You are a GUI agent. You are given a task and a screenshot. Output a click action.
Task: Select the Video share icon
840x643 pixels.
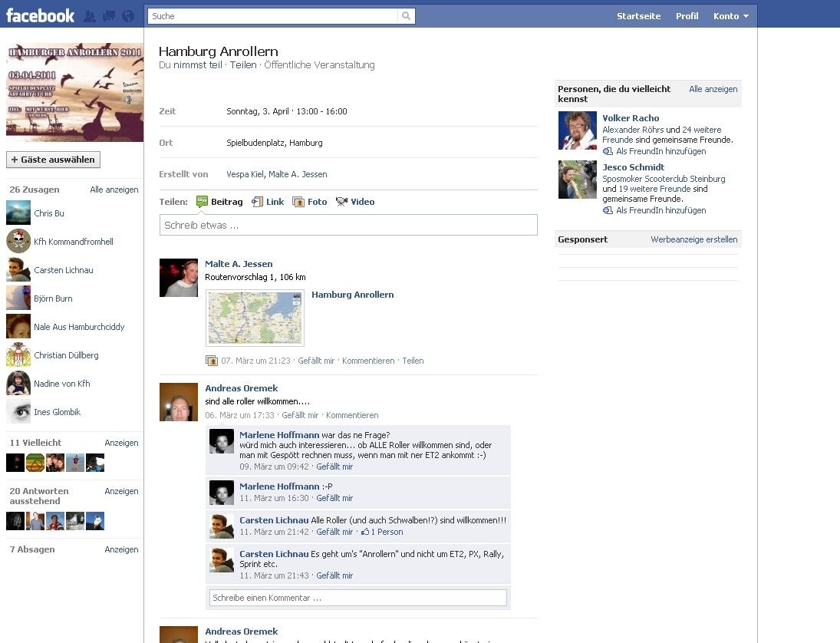341,202
